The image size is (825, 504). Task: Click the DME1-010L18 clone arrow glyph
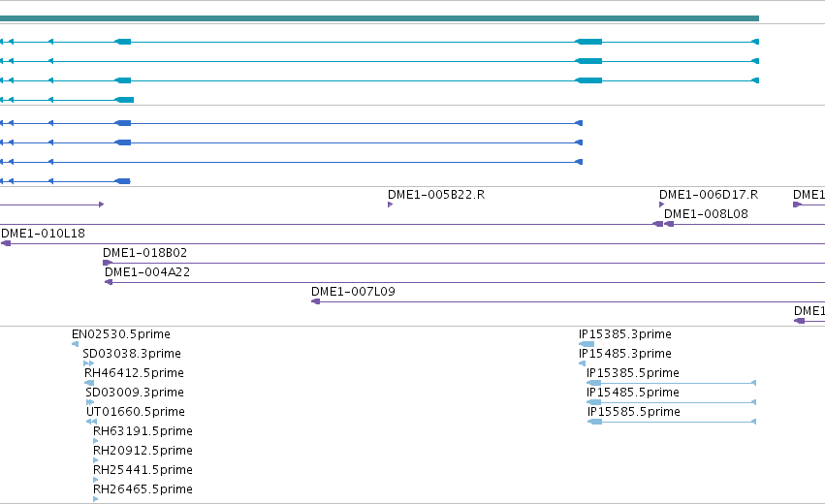[x=6, y=243]
